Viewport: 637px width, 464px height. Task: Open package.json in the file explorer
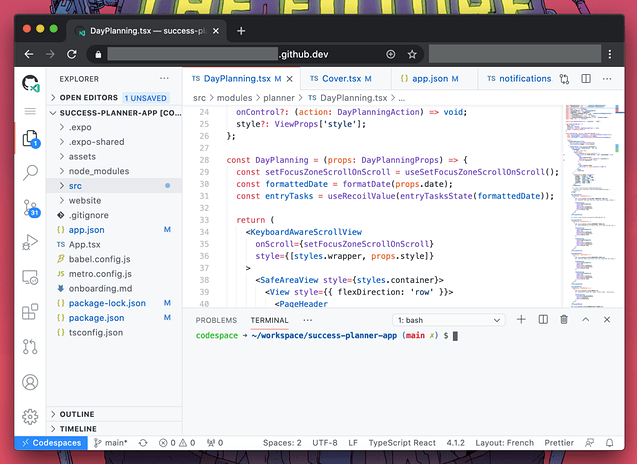pos(115,318)
